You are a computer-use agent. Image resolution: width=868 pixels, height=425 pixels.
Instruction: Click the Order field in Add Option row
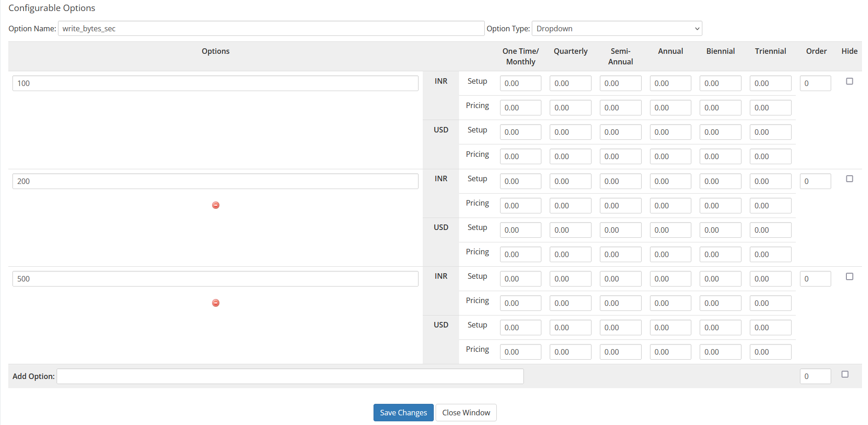815,376
